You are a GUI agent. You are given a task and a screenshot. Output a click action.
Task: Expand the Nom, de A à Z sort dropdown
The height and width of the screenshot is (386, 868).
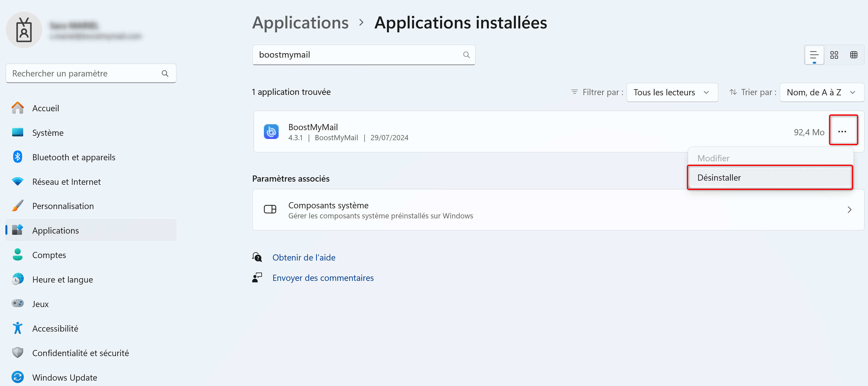(x=821, y=92)
